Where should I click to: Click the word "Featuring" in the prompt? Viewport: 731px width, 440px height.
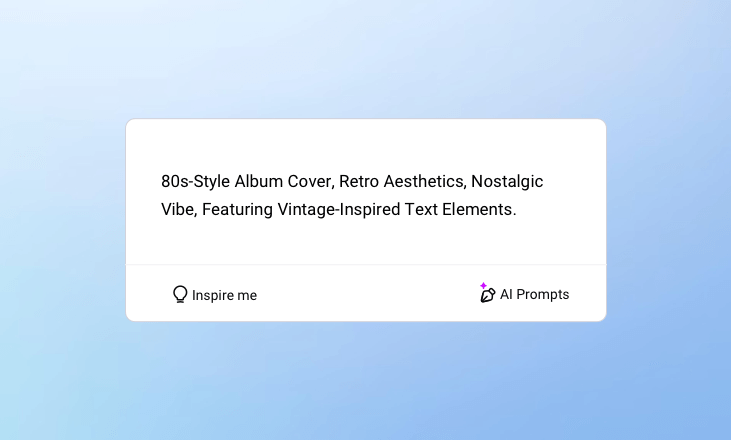237,210
